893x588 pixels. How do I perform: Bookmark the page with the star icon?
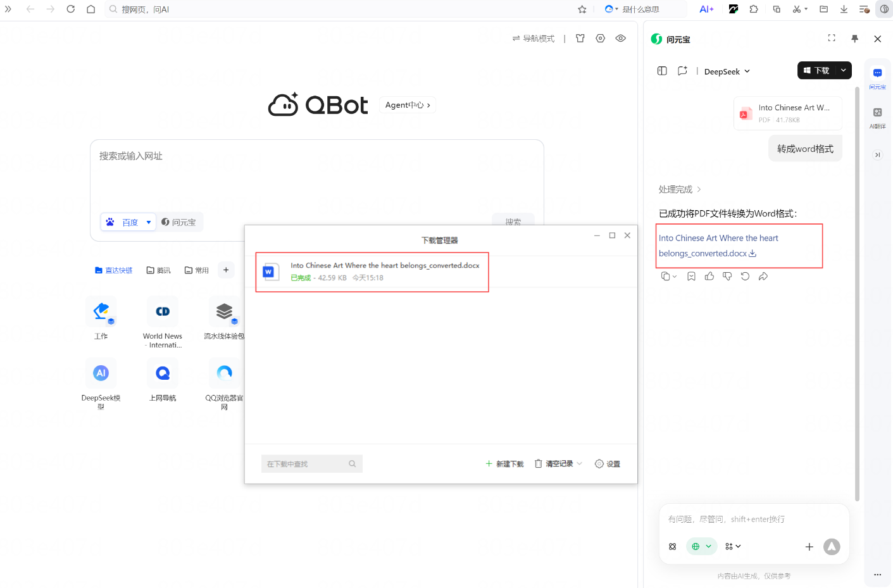(x=582, y=9)
